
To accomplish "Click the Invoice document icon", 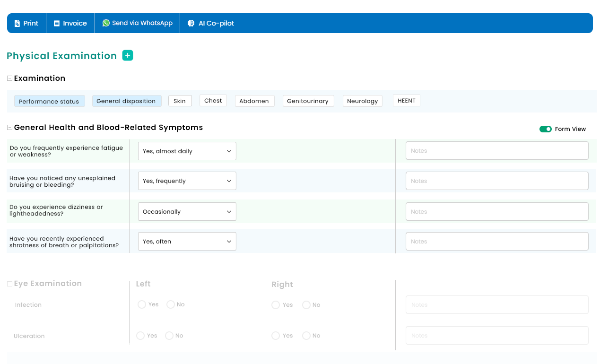I will coord(57,23).
